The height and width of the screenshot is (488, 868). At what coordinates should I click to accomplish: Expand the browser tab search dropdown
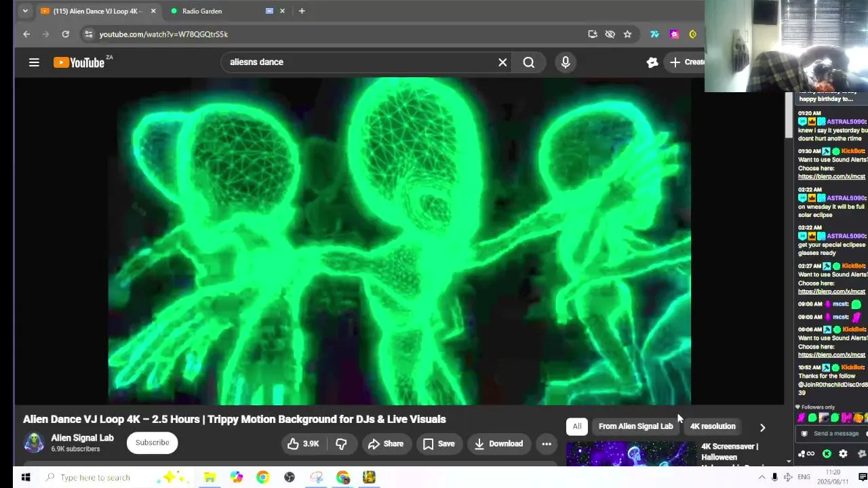(25, 11)
